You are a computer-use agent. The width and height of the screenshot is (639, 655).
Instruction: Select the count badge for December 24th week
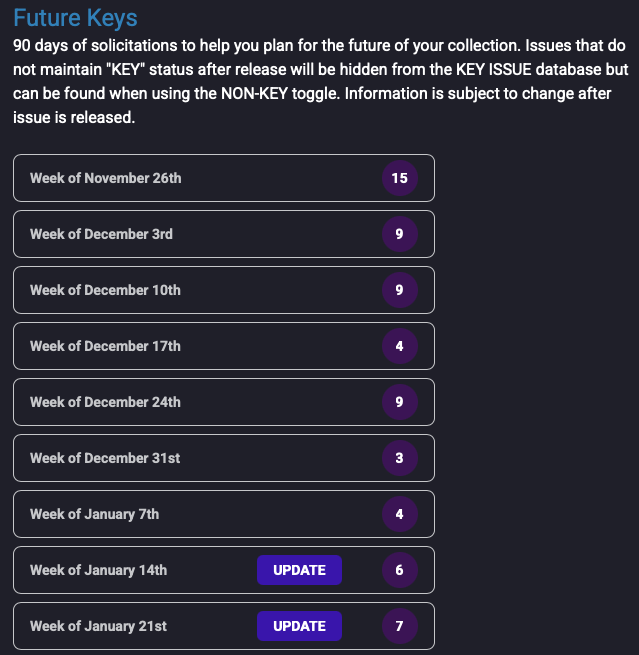click(x=399, y=402)
